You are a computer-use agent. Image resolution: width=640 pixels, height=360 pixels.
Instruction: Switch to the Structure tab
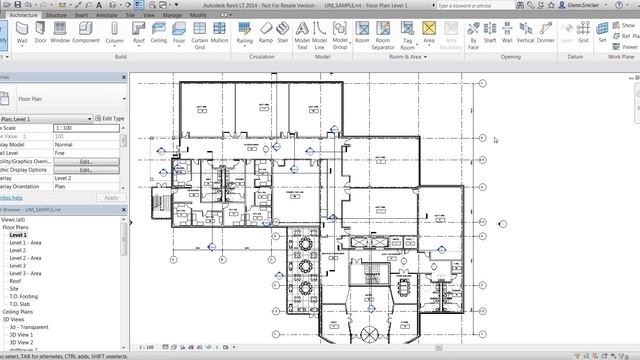(x=56, y=15)
